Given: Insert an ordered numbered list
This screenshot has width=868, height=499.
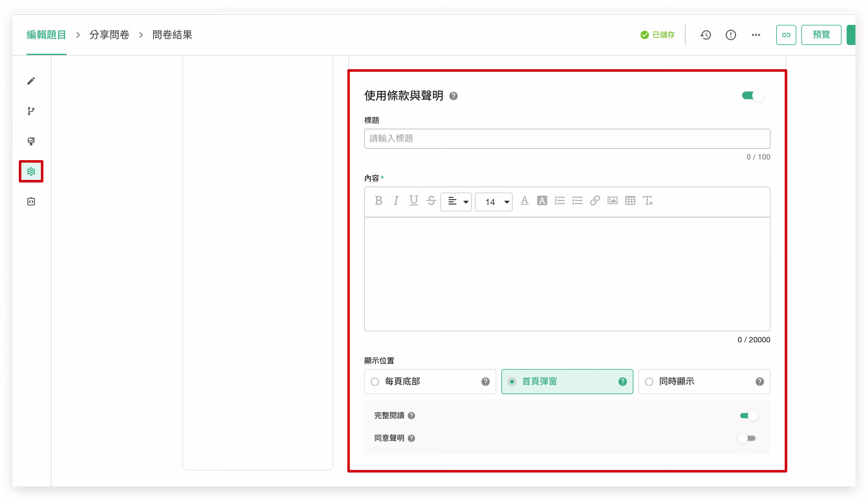Looking at the screenshot, I should [560, 200].
